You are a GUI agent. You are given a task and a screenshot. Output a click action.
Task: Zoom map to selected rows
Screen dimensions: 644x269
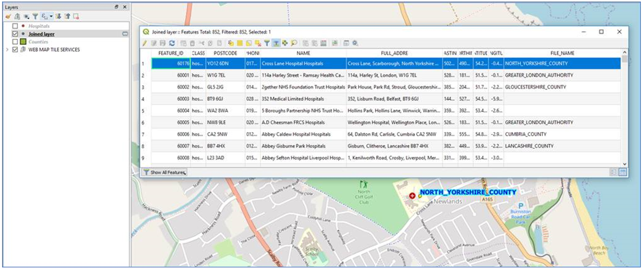coord(294,43)
